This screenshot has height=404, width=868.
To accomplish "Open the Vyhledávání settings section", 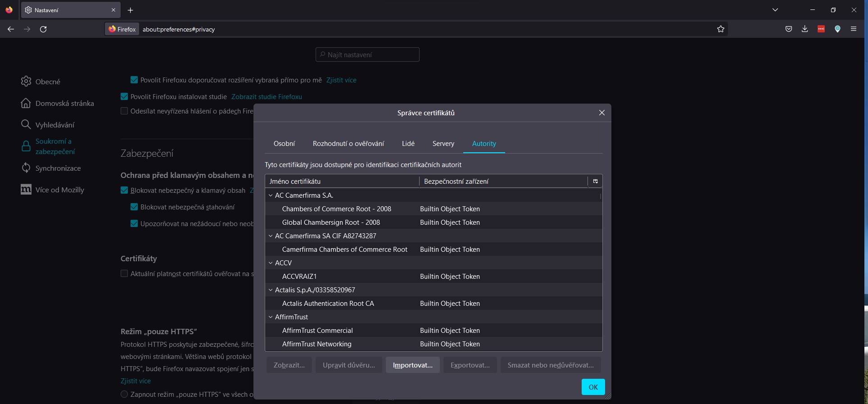I will click(x=48, y=125).
